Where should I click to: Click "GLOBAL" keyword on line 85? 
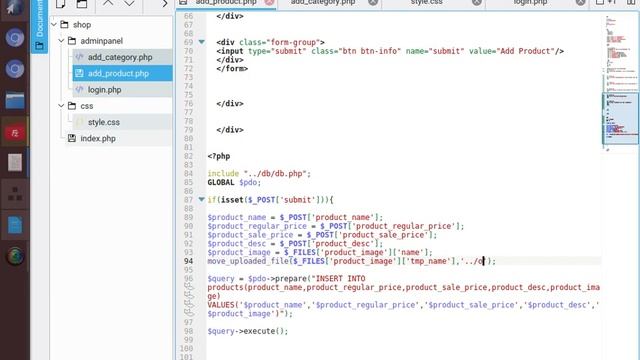click(x=221, y=182)
